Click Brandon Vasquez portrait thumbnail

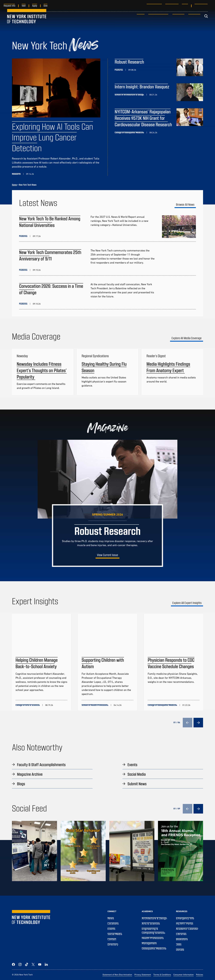click(x=190, y=92)
